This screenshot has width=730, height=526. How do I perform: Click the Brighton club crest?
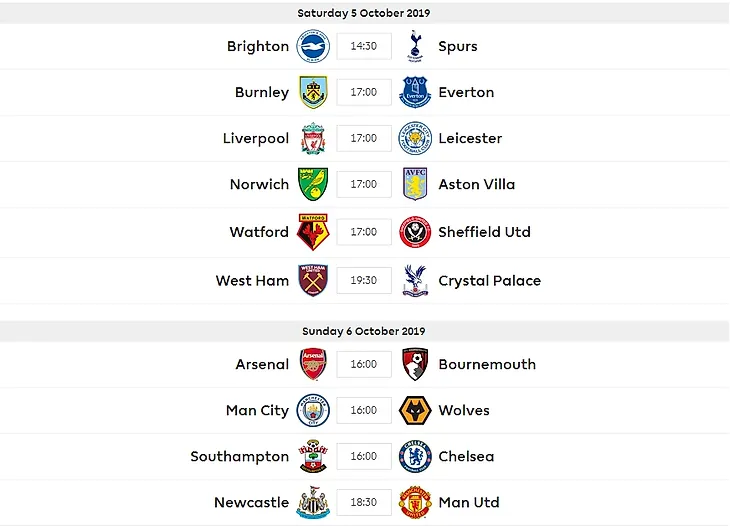(313, 46)
